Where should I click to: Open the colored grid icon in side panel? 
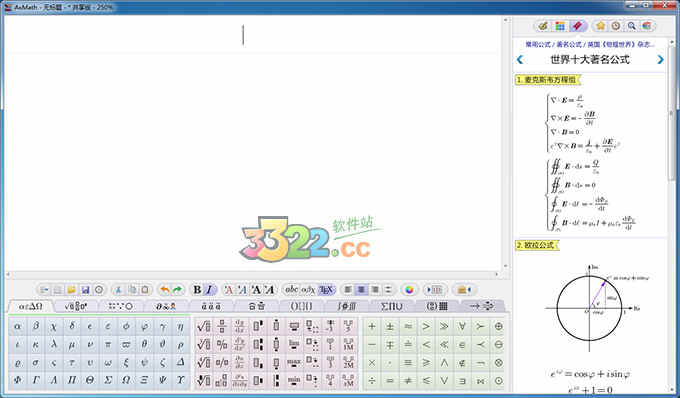560,26
